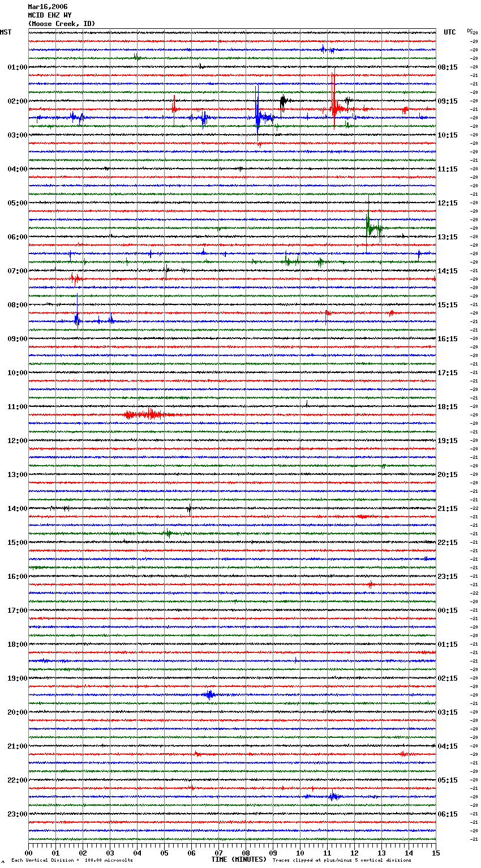Click the (Moose Creek, ID) location label
The height and width of the screenshot is (868, 481).
pyautogui.click(x=62, y=24)
